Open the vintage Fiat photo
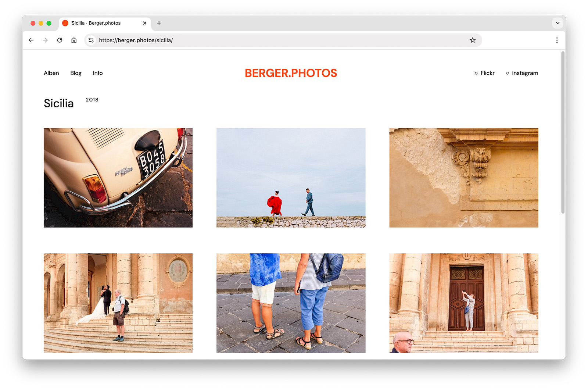Viewport: 588px width, 389px height. tap(118, 178)
